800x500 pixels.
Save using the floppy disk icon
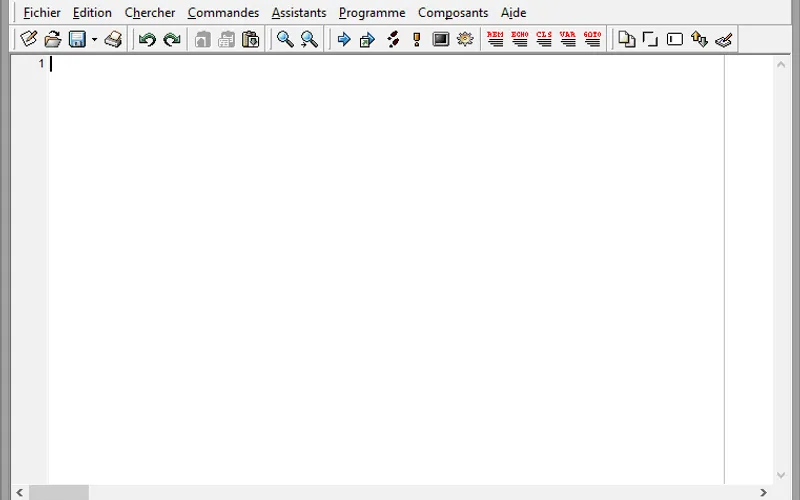77,39
